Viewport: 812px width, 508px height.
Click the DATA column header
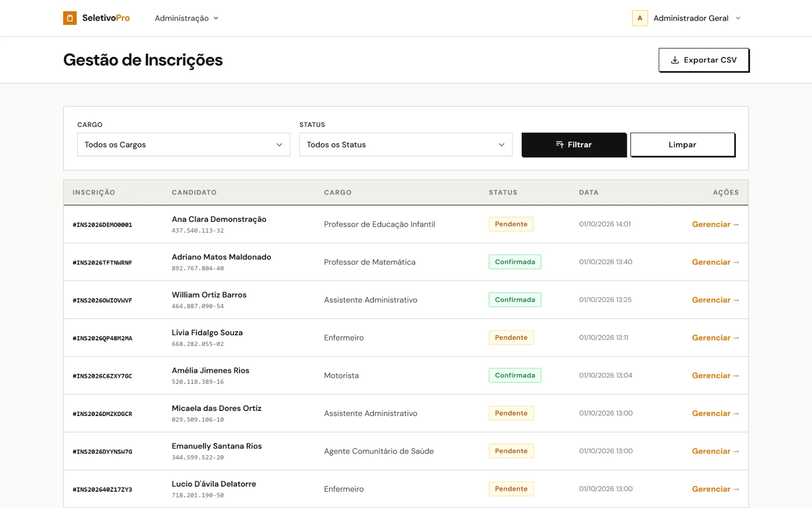[x=589, y=193]
